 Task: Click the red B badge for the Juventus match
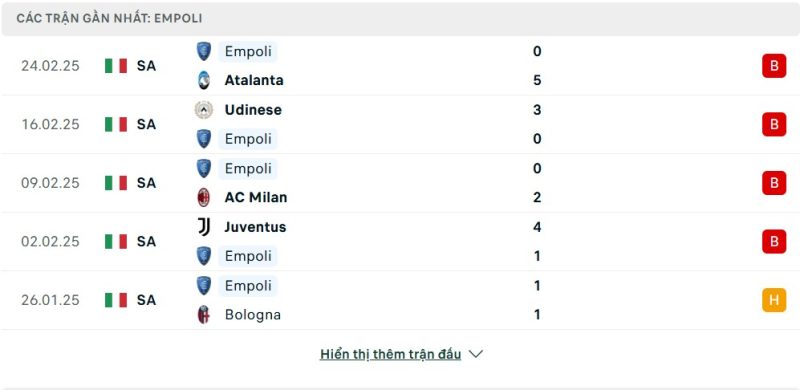tap(774, 241)
